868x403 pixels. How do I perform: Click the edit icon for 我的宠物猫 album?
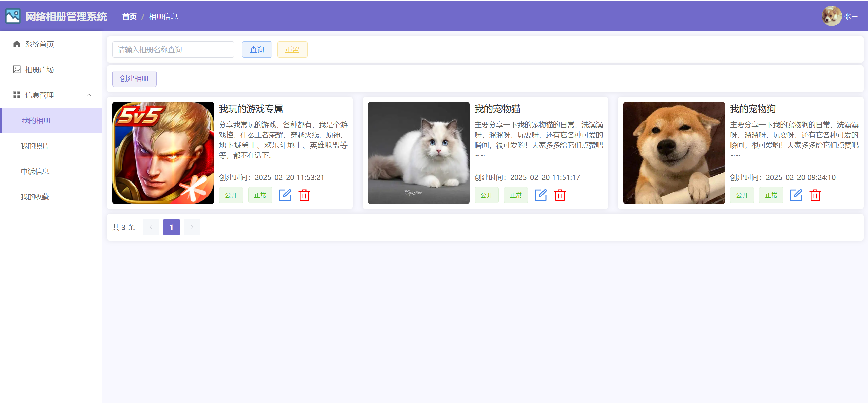pos(540,195)
